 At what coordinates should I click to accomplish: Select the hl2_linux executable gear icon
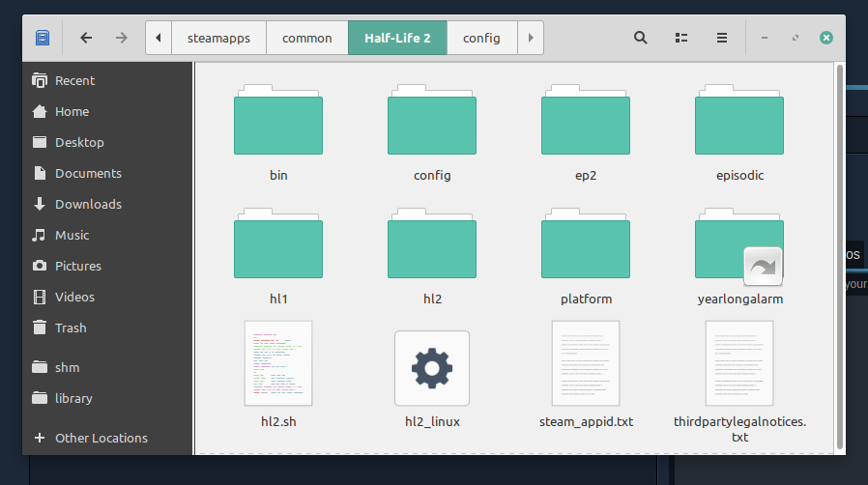(432, 368)
